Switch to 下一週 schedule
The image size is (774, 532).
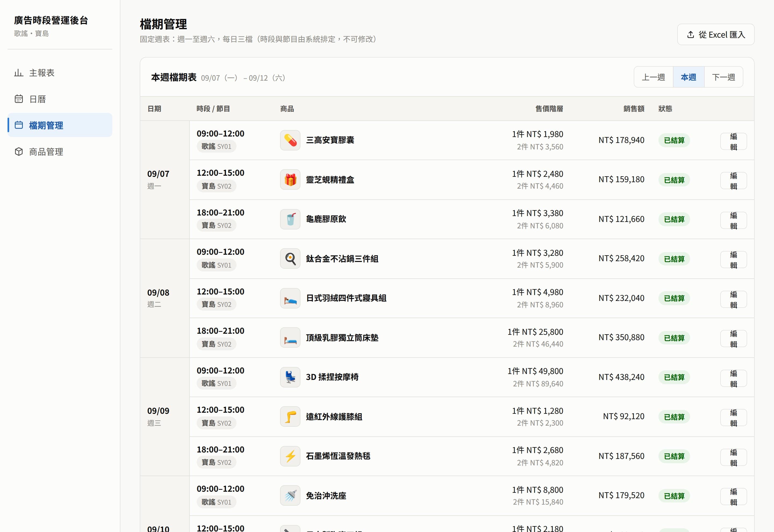coord(724,77)
